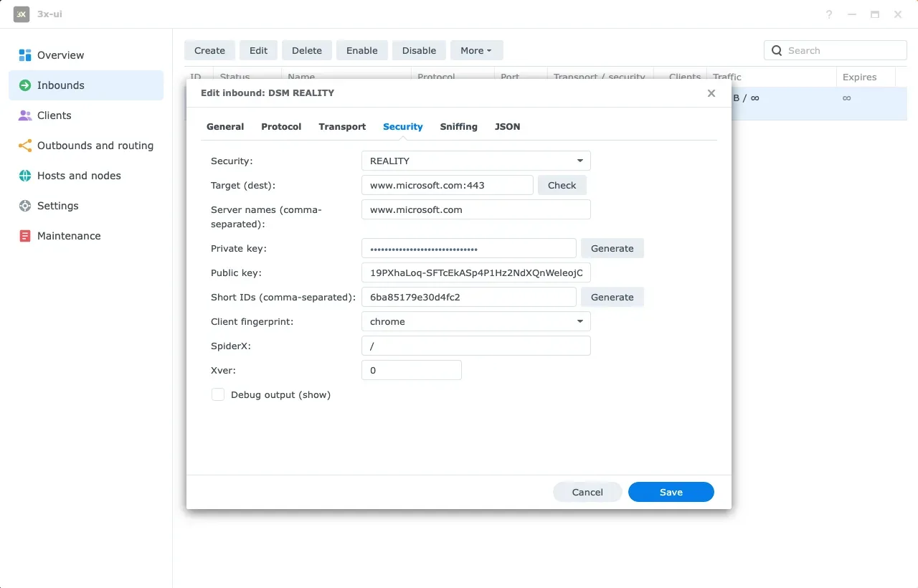Click the Delete toolbar button
Screen dimensions: 918x588
pos(307,50)
